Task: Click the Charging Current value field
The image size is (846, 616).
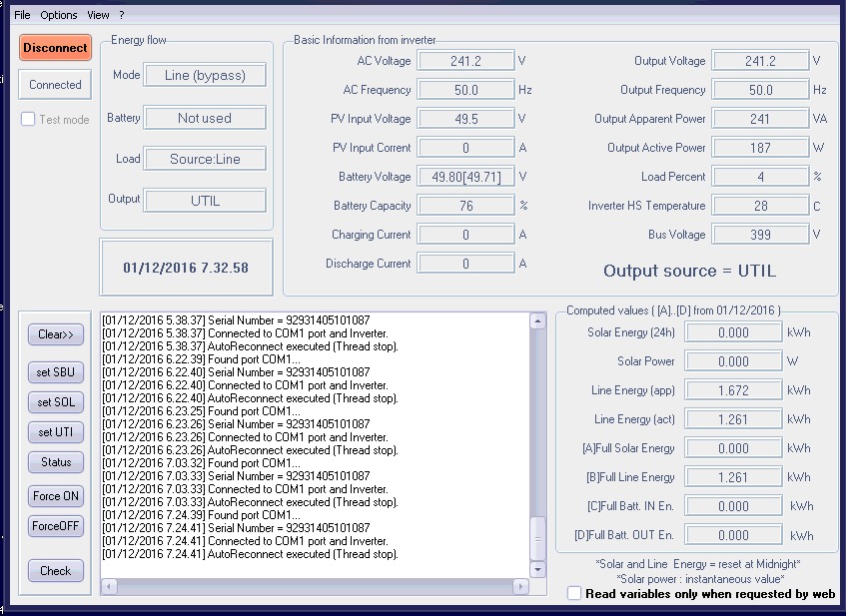Action: click(x=466, y=235)
